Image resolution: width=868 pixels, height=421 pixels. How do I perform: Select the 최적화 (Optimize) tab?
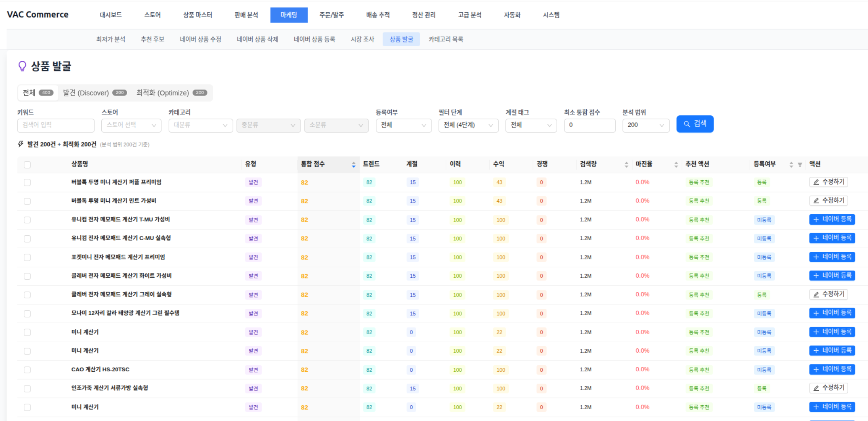[x=172, y=93]
